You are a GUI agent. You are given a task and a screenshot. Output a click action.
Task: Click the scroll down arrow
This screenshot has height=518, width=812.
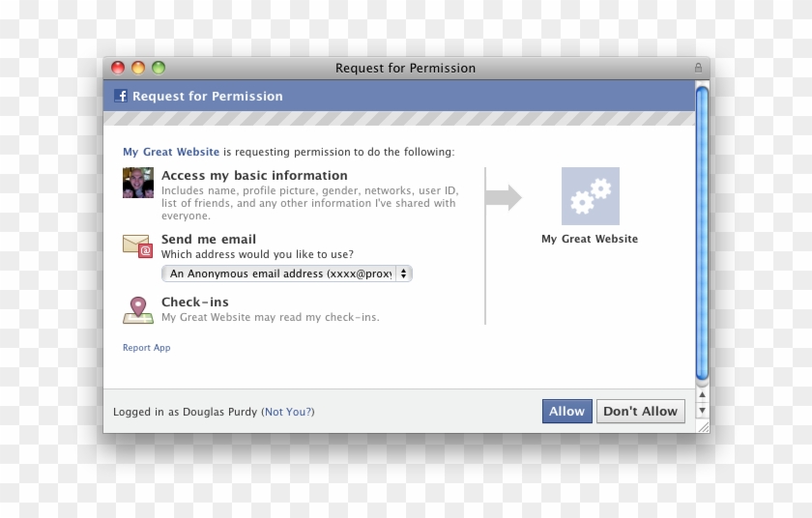point(703,397)
